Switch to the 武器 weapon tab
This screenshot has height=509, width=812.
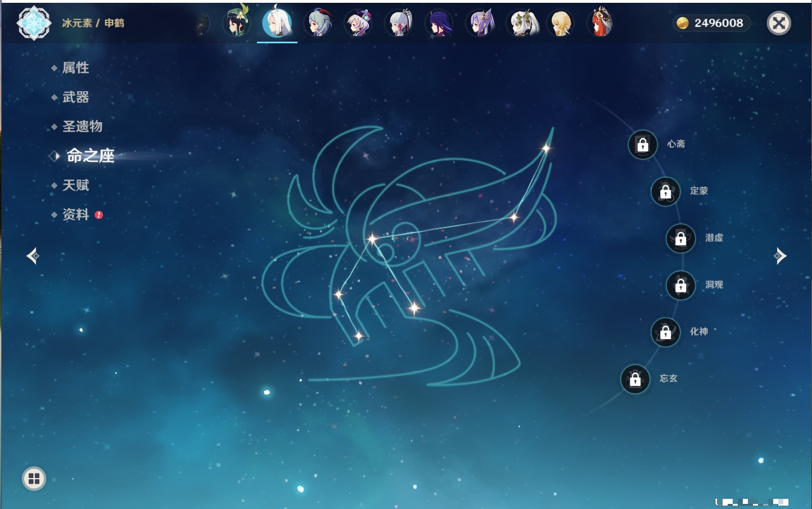point(75,97)
